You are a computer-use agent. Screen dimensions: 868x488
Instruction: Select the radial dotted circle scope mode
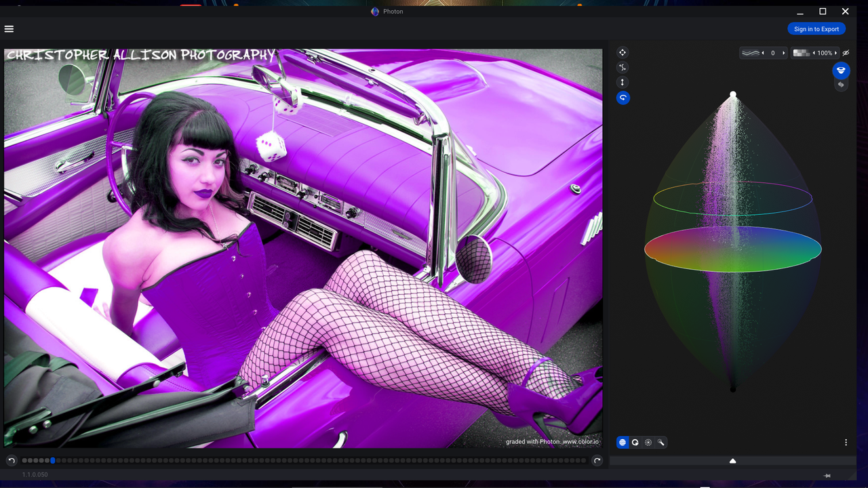pos(648,442)
